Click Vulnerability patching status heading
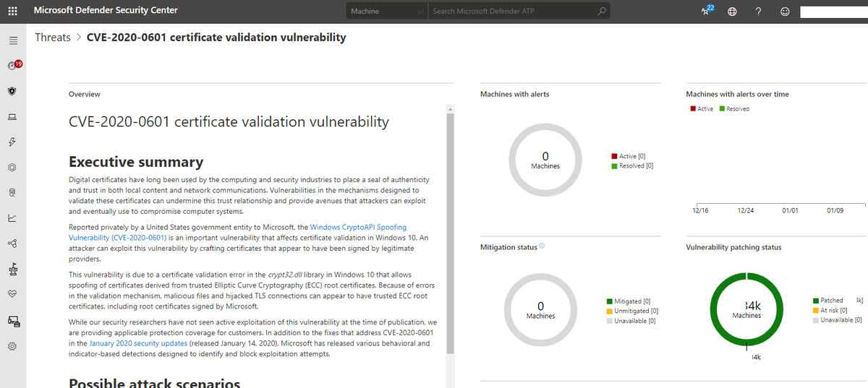868x388 pixels. [733, 247]
